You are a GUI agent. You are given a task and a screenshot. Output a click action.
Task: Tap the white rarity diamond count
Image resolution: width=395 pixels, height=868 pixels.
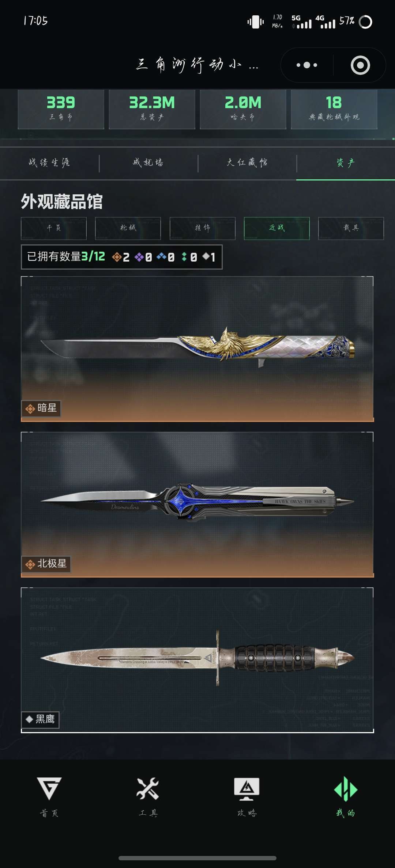[209, 257]
